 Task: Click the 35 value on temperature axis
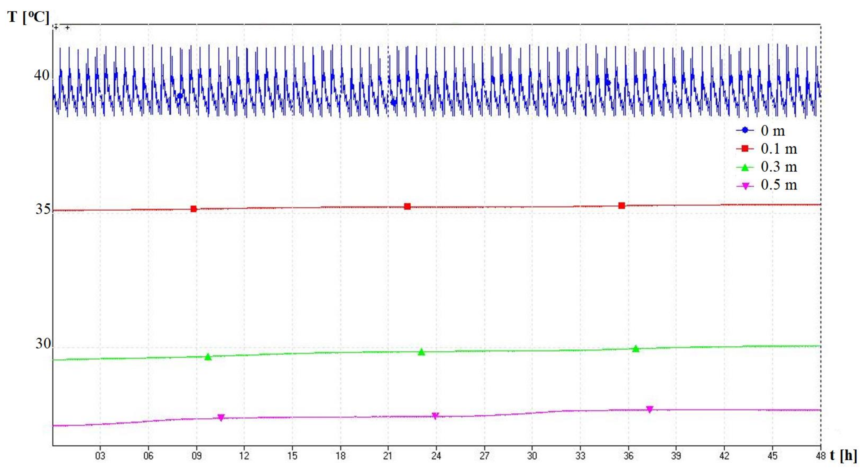pyautogui.click(x=43, y=209)
